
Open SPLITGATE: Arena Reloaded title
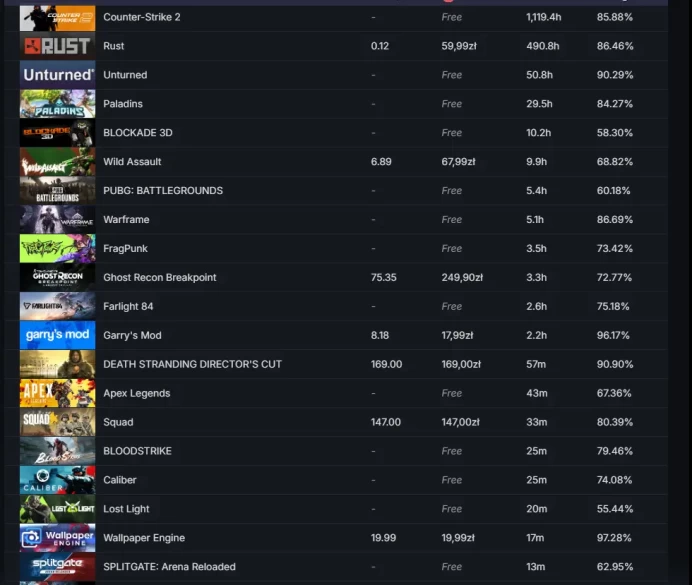tap(169, 566)
